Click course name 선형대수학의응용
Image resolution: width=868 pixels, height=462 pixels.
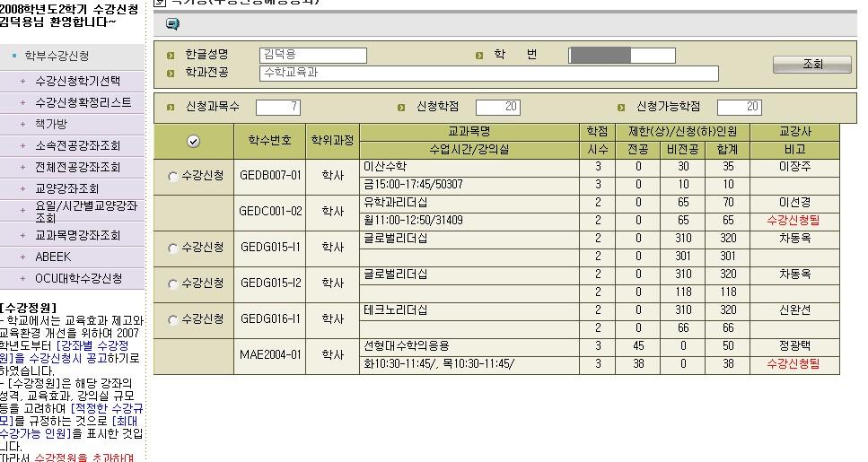(x=406, y=346)
